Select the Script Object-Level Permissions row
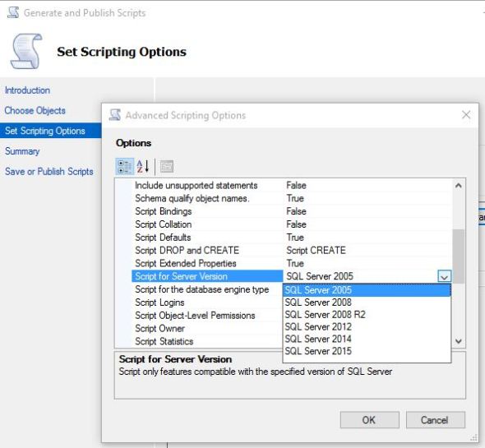The height and width of the screenshot is (448, 485). click(207, 316)
